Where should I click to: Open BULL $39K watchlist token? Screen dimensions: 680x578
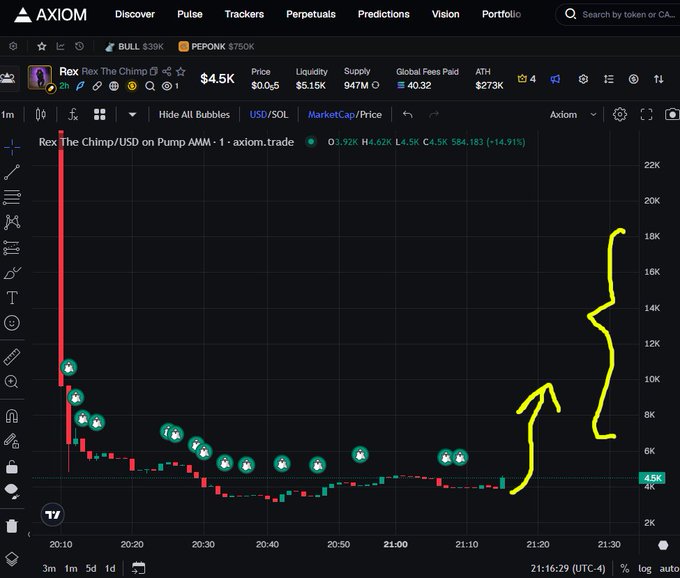(134, 46)
